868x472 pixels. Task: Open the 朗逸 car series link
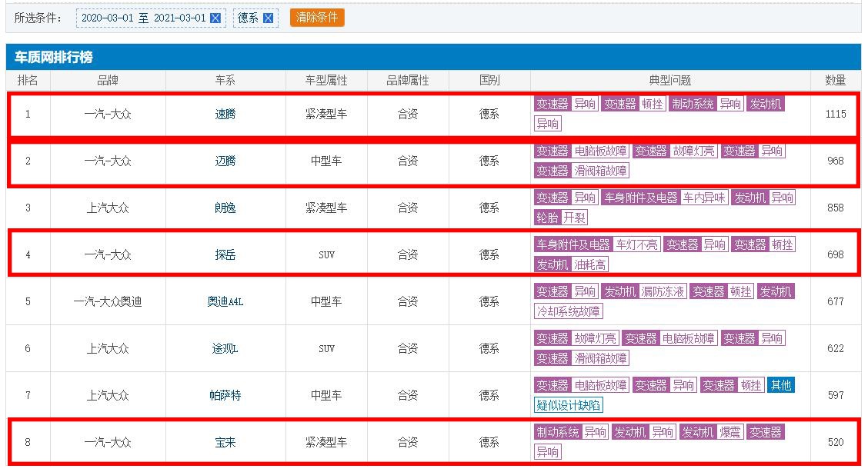tap(225, 208)
